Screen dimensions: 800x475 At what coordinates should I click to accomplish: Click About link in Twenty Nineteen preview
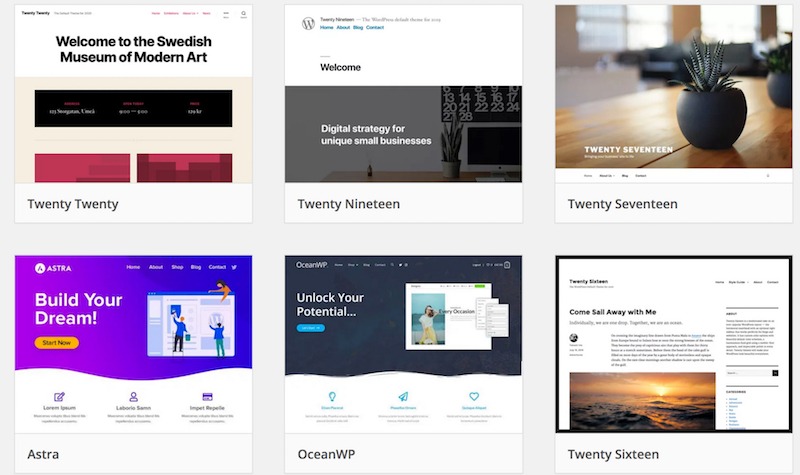click(x=343, y=28)
